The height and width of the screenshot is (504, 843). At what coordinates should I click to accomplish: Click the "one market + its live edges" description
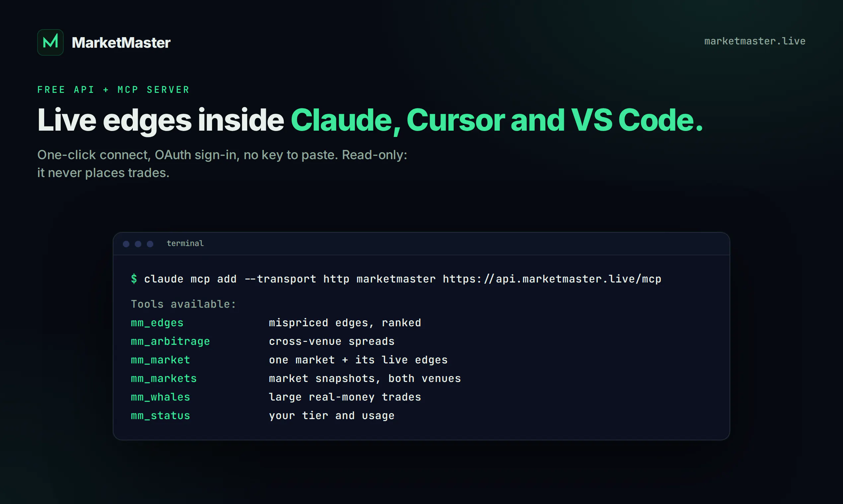pyautogui.click(x=358, y=360)
